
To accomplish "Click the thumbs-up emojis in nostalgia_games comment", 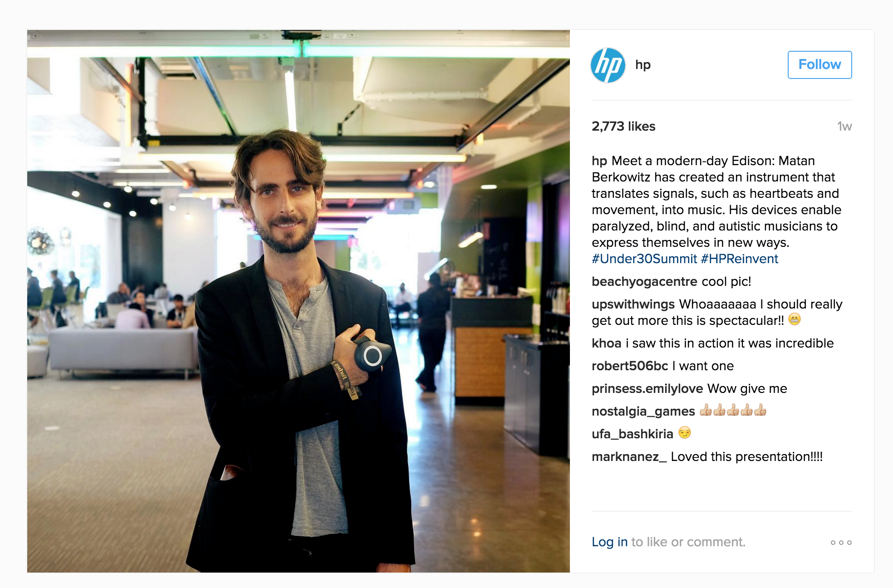I will (x=733, y=411).
